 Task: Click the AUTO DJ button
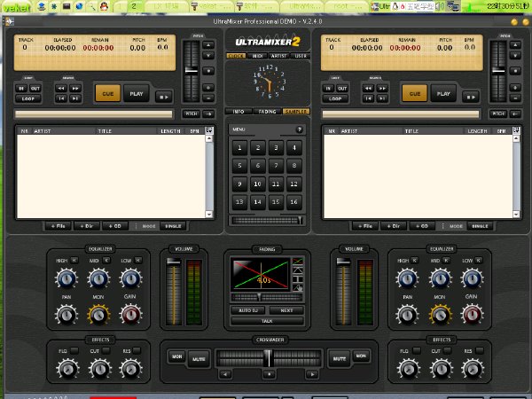(248, 310)
